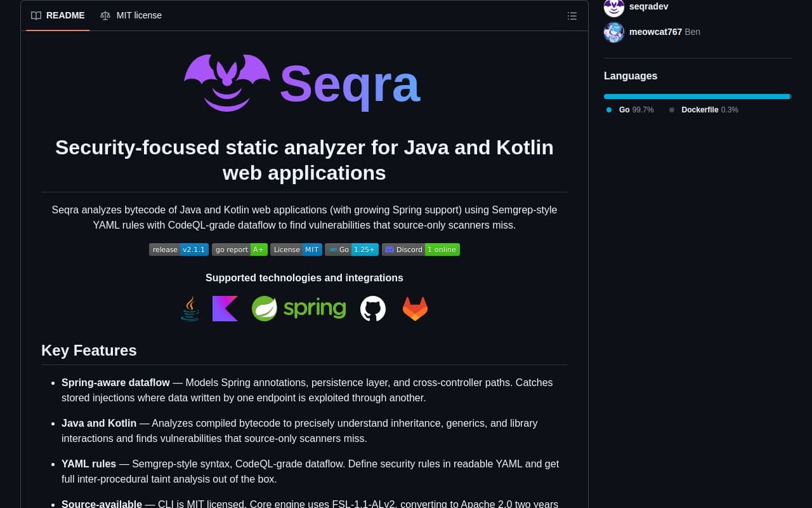Screen dimensions: 812x508
Task: Open the Discord 1 online badge
Action: (421, 250)
